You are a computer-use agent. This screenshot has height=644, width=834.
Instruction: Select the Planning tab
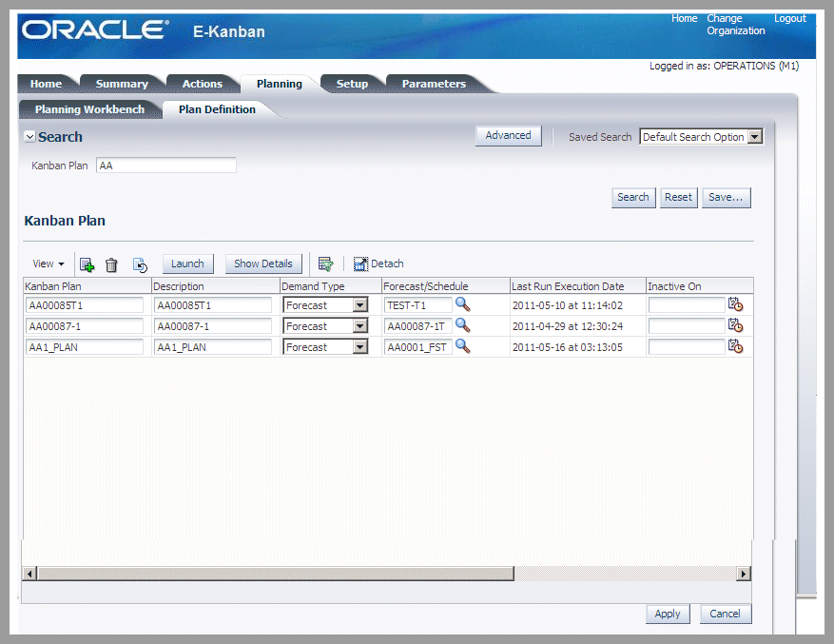[280, 84]
